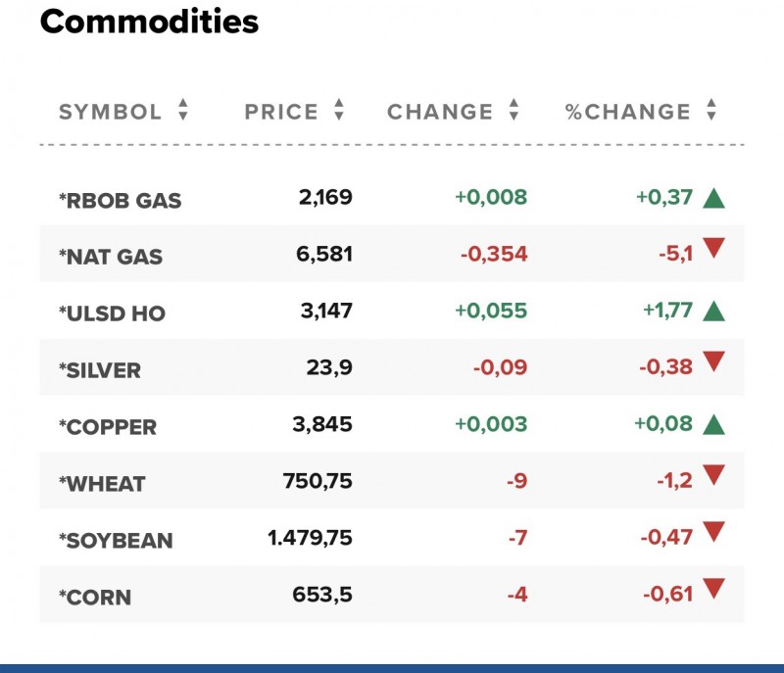Image resolution: width=784 pixels, height=673 pixels.
Task: Click the SYMBOL column header label
Action: click(x=110, y=112)
